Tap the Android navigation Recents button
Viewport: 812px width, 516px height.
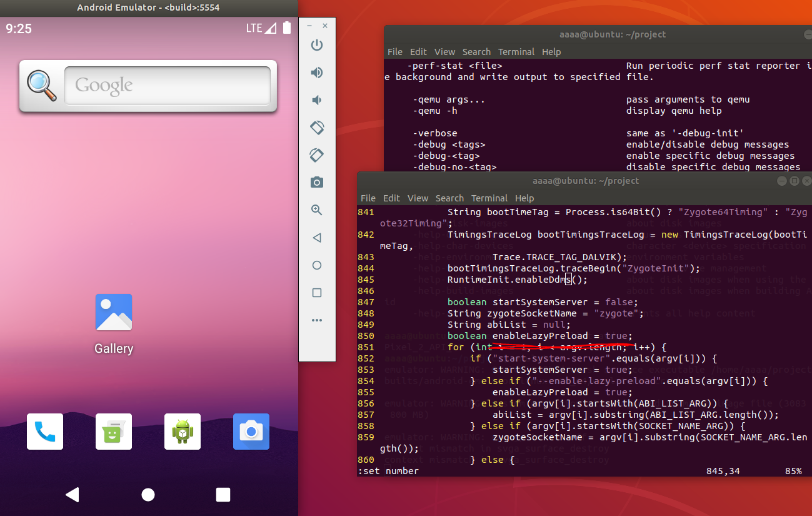(223, 495)
